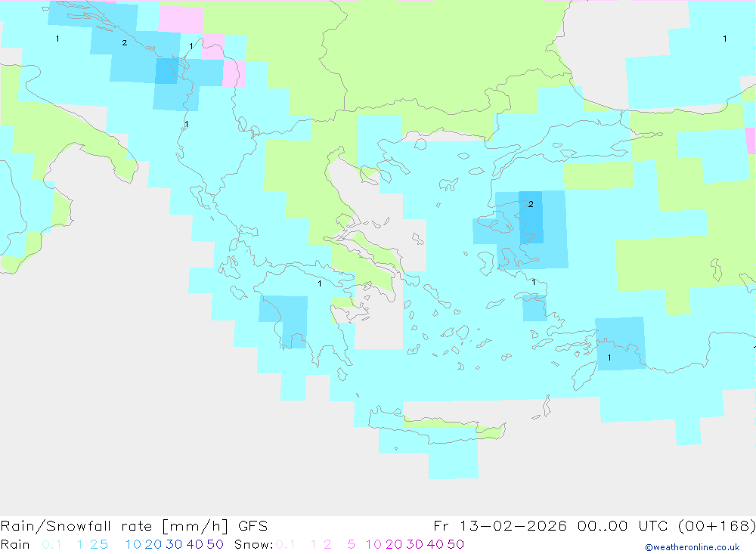Pick the 30 value in the Rain legend
The width and height of the screenshot is (756, 554).
[x=174, y=544]
